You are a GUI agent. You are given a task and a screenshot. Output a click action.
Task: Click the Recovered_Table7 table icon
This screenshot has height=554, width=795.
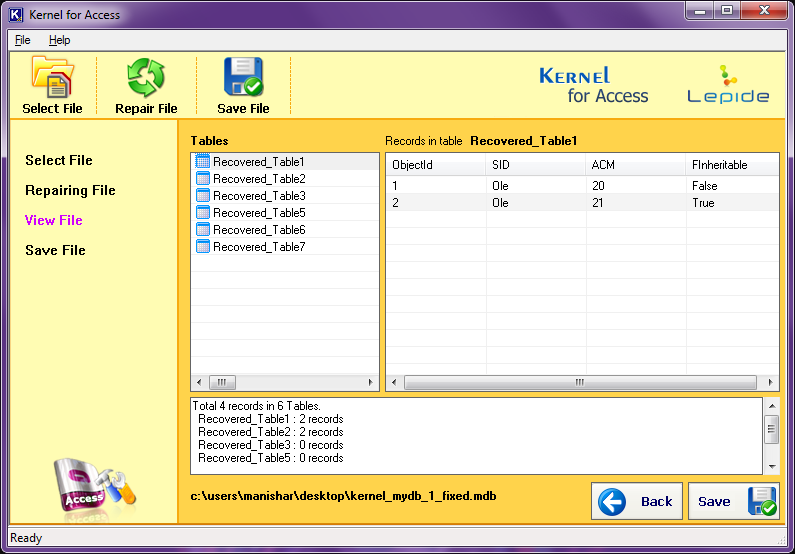tap(202, 246)
